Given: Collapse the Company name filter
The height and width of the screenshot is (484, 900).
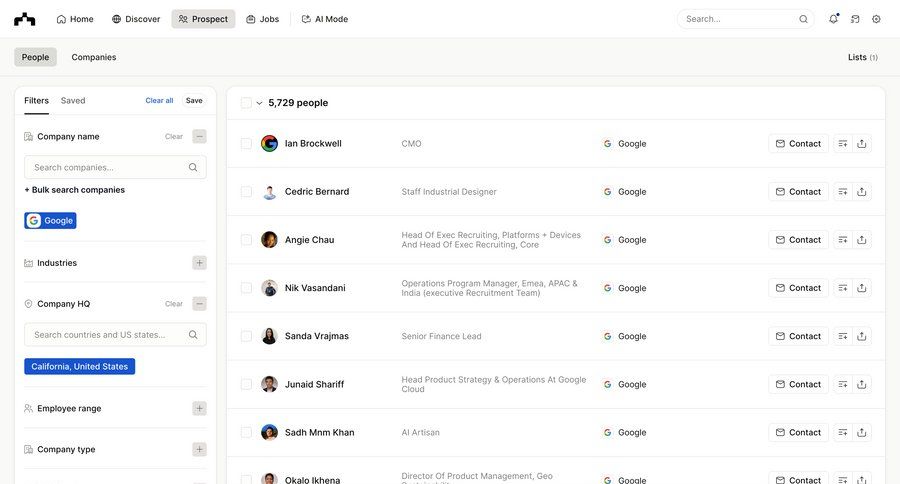Looking at the screenshot, I should 199,137.
